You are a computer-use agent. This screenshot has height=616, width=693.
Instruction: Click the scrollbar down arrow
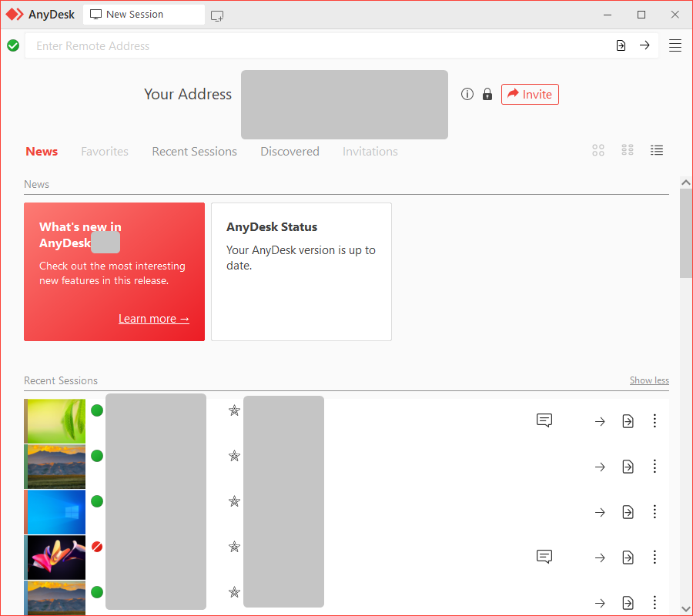pos(686,609)
